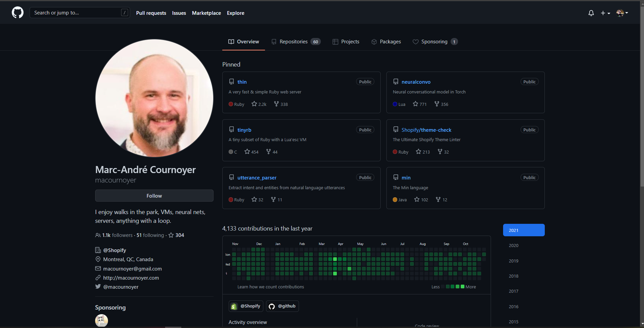View forks of utterance_parser (11)
This screenshot has height=328, width=644.
coord(276,200)
